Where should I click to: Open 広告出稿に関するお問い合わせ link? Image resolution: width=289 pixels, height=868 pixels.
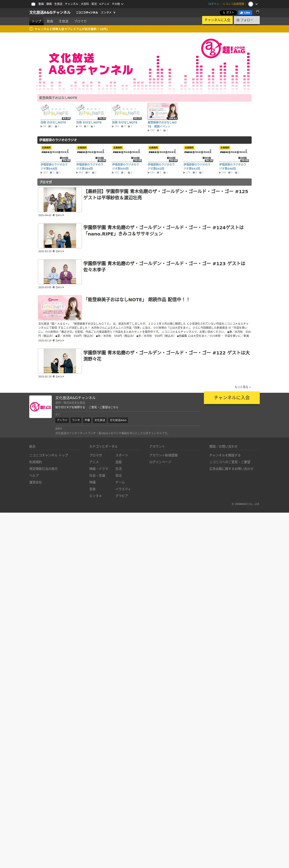[231, 469]
